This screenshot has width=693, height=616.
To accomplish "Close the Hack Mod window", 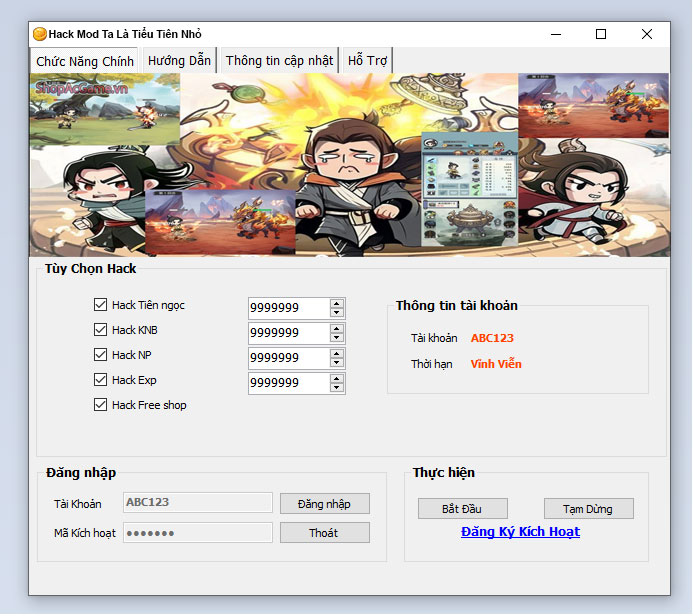I will click(647, 34).
